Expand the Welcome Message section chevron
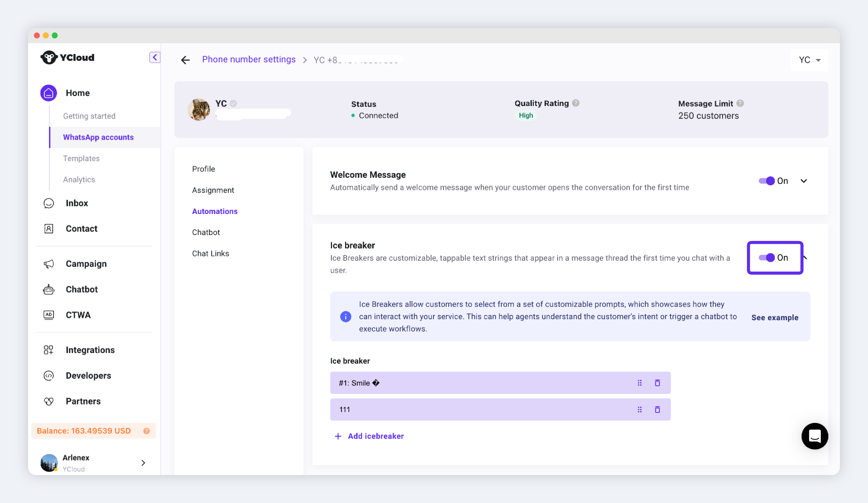Image resolution: width=868 pixels, height=503 pixels. [804, 181]
